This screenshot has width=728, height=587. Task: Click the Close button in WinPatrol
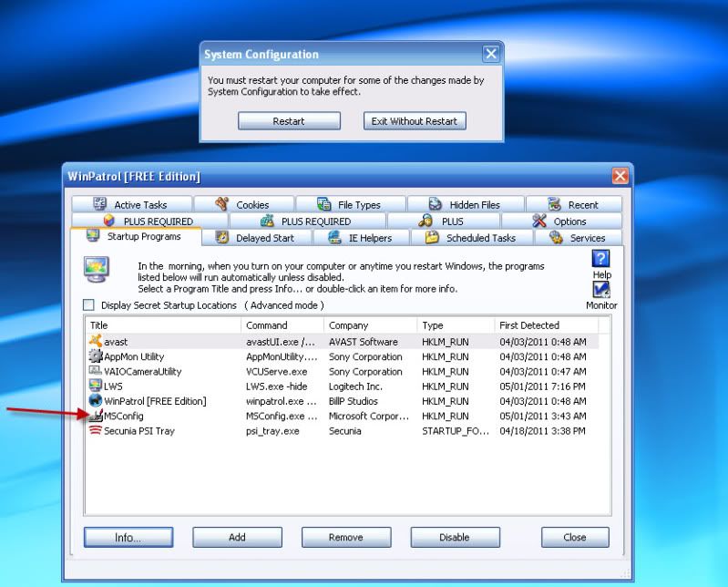[x=575, y=537]
